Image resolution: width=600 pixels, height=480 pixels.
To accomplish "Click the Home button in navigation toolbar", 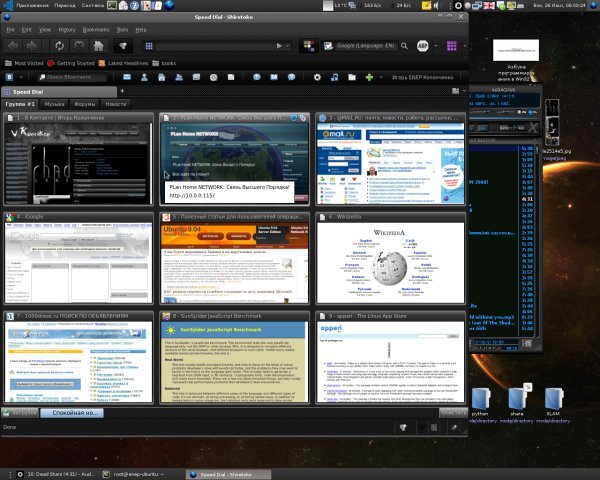I will (x=99, y=46).
